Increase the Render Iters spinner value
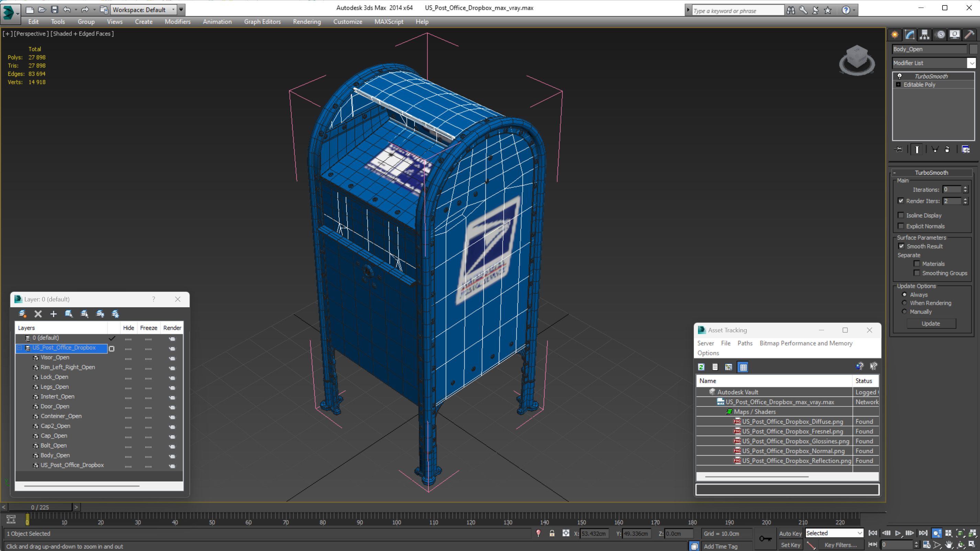Image resolution: width=980 pixels, height=551 pixels. pyautogui.click(x=965, y=199)
